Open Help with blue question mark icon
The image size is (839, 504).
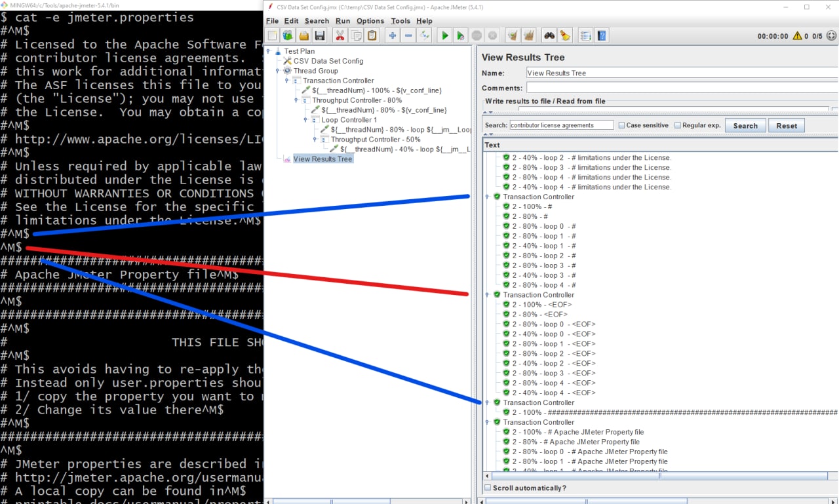point(602,35)
